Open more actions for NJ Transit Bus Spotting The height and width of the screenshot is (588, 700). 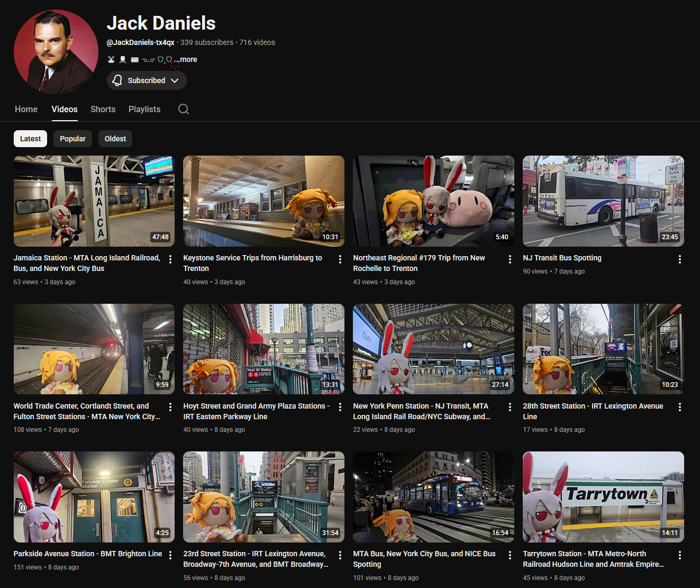pos(680,259)
